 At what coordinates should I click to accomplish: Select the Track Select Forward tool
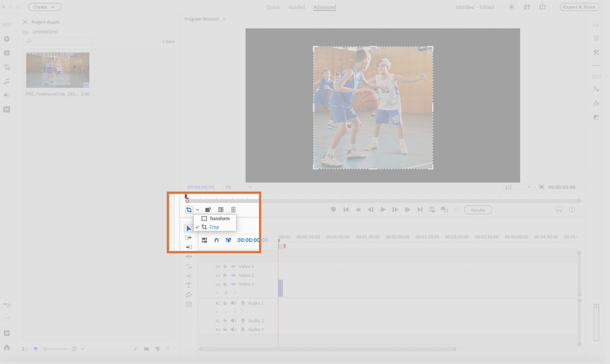pyautogui.click(x=188, y=238)
